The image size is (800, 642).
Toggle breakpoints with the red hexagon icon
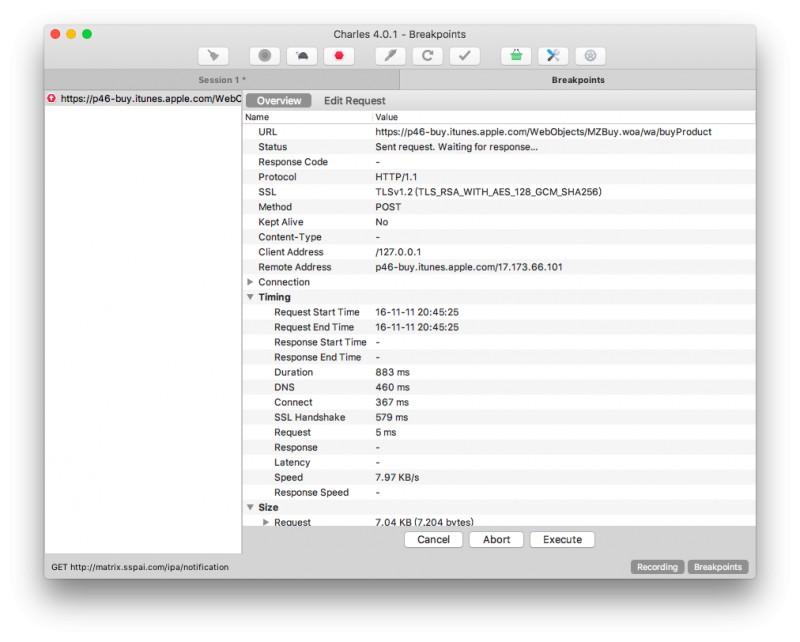coord(340,56)
